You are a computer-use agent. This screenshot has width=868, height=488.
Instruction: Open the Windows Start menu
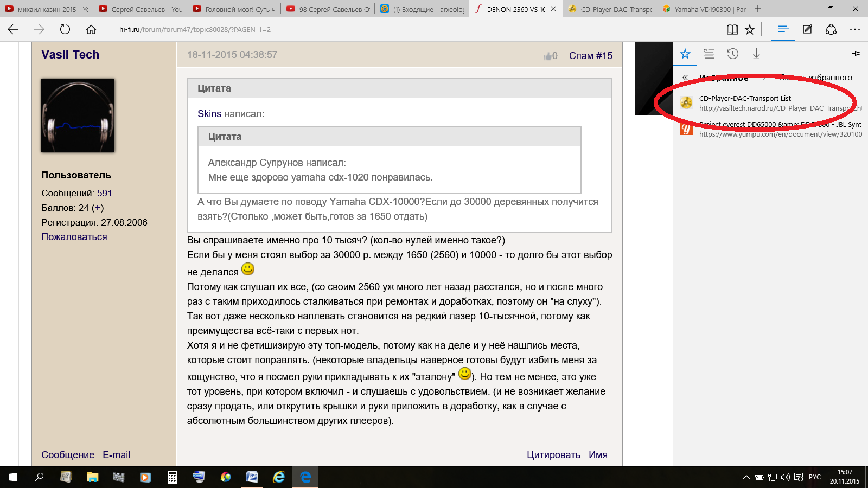[13, 477]
